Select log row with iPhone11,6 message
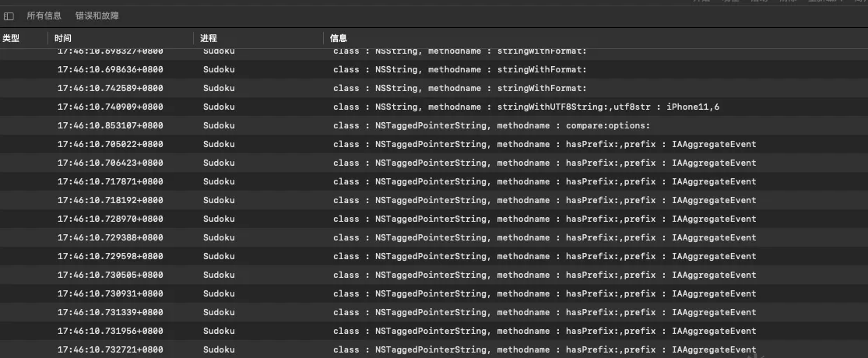The width and height of the screenshot is (868, 358). pyautogui.click(x=434, y=107)
